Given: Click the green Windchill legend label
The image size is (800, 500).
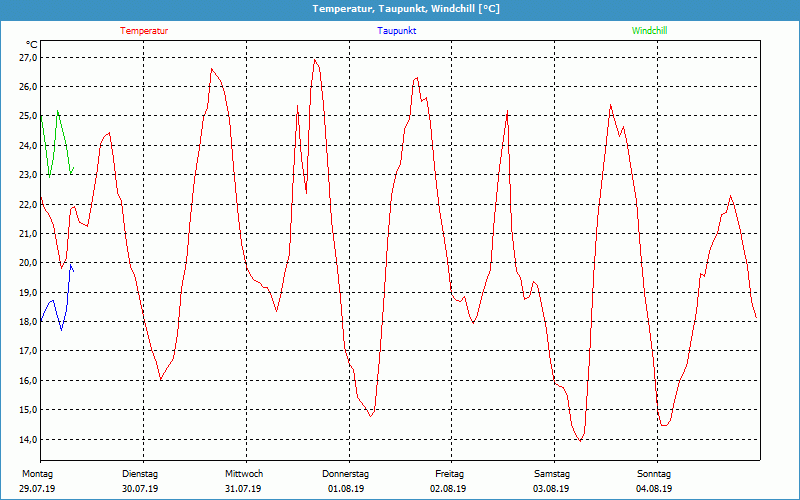Looking at the screenshot, I should pyautogui.click(x=649, y=31).
